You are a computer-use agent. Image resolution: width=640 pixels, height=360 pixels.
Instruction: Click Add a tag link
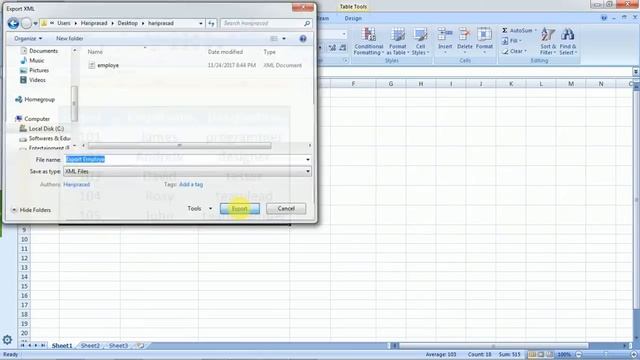coord(191,184)
